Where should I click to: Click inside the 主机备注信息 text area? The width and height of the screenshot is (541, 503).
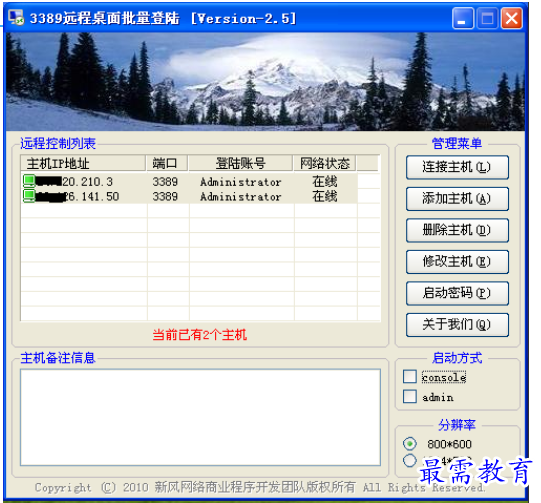coord(200,417)
